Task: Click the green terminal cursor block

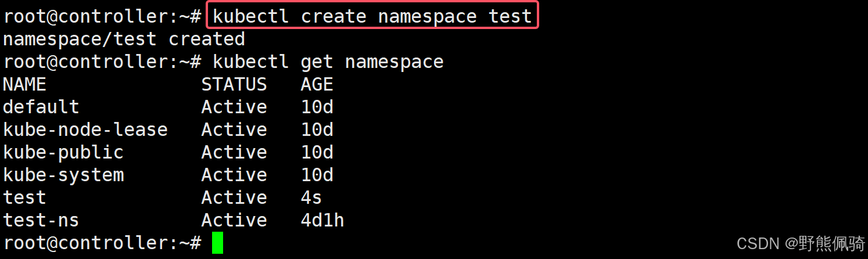Action: pos(217,243)
